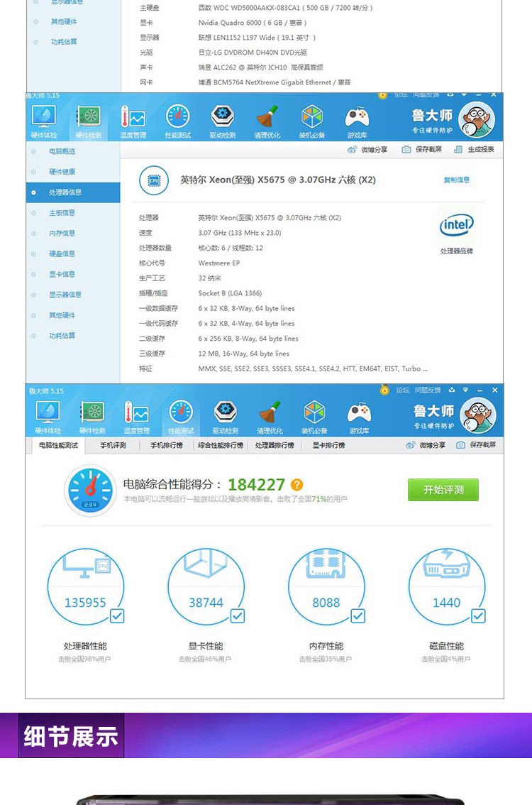Open 驱动检测 in processor info window toolbar
The width and height of the screenshot is (532, 805).
pyautogui.click(x=222, y=121)
